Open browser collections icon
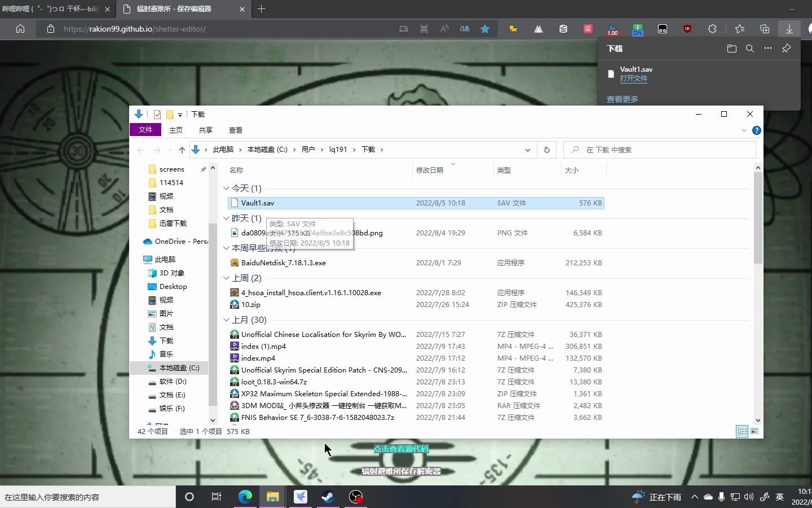The image size is (812, 508). point(764,29)
